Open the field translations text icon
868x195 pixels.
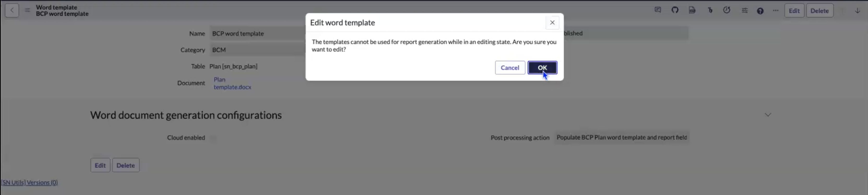(x=710, y=10)
